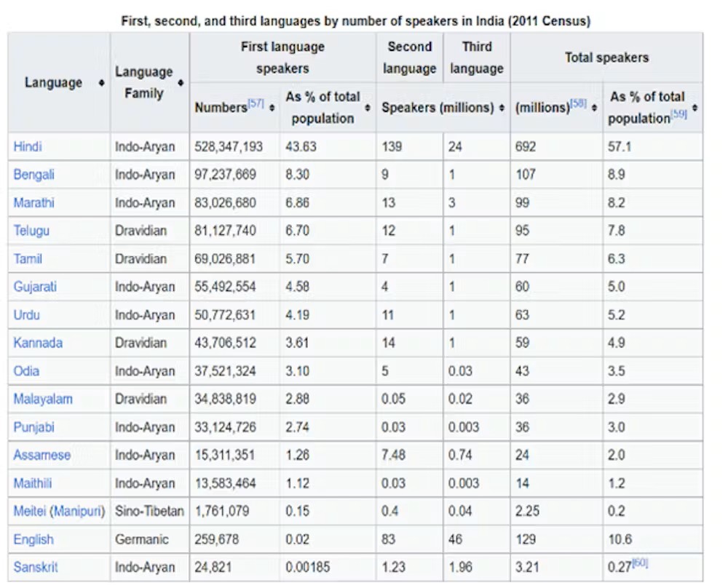Screen dimensions: 728x588
Task: Open the English language link
Action: [33, 539]
